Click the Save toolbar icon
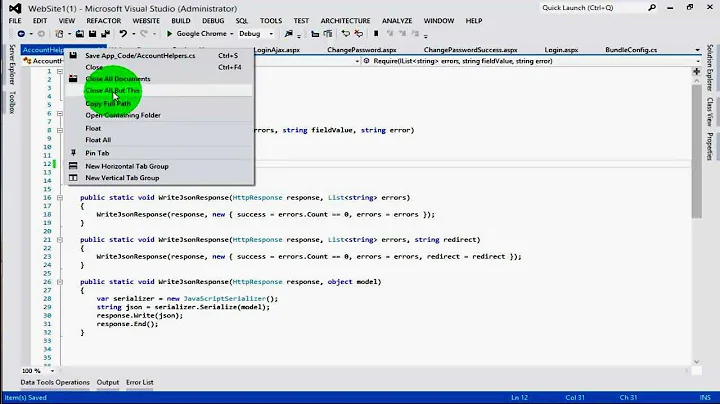Screen dimensions: 720x404 (92, 34)
